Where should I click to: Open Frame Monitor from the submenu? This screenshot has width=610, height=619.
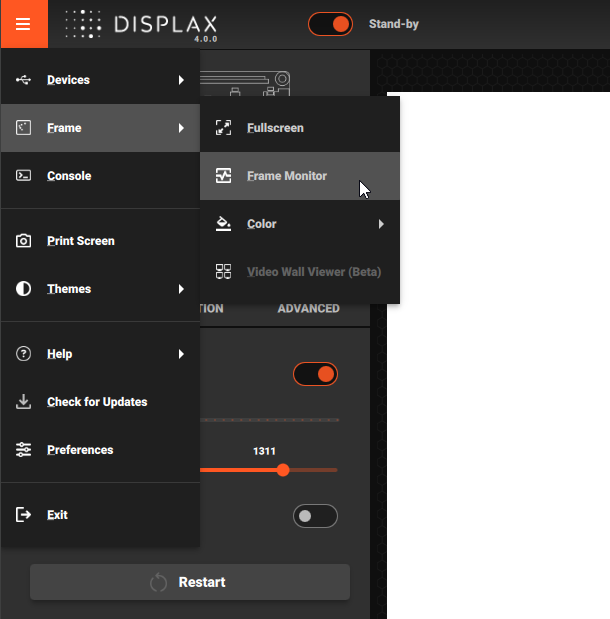pos(287,176)
